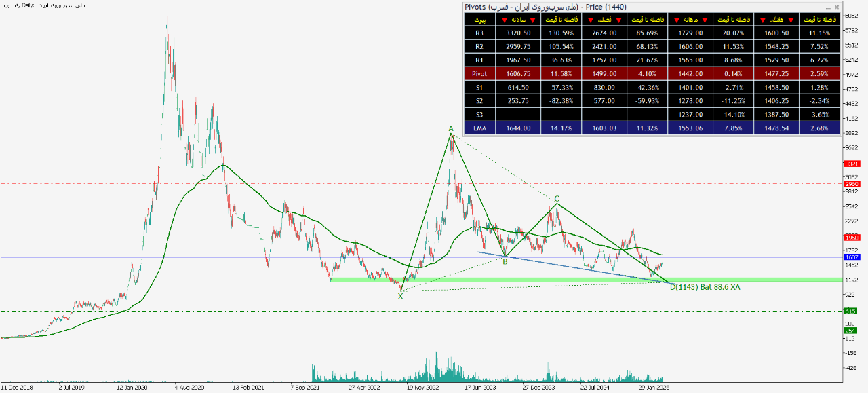Minimize the Pivots panel
The width and height of the screenshot is (868, 393).
[x=827, y=7]
